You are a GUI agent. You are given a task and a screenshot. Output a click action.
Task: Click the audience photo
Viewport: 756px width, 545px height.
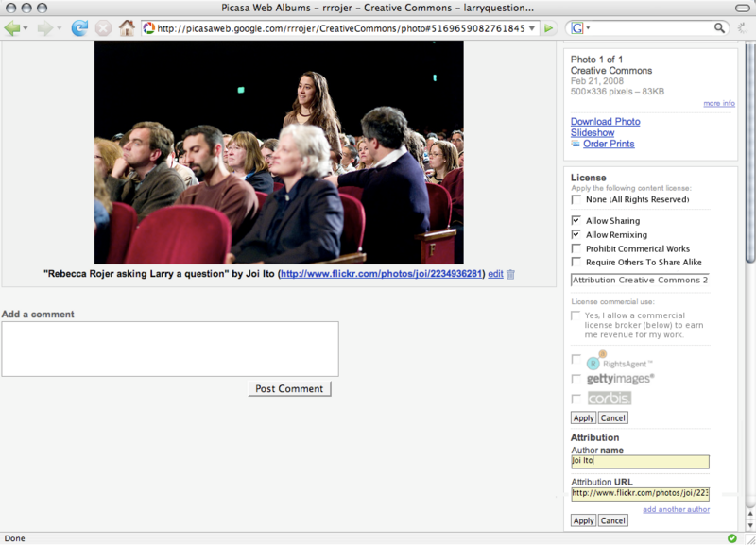click(x=279, y=152)
